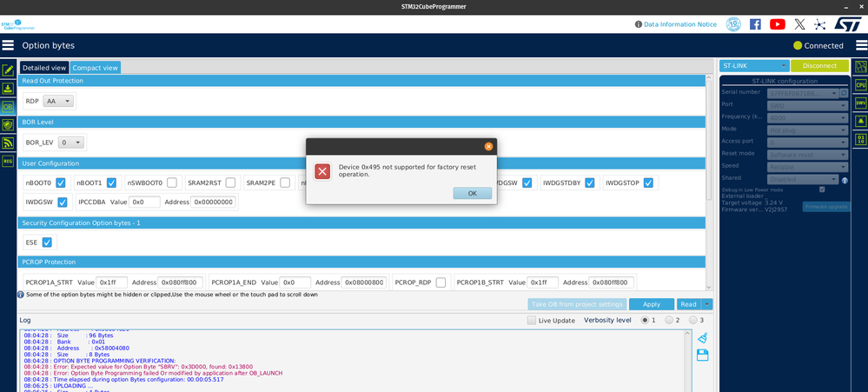Open ST X (Twitter) page icon
Viewport: 868px width, 392px height.
[x=799, y=24]
